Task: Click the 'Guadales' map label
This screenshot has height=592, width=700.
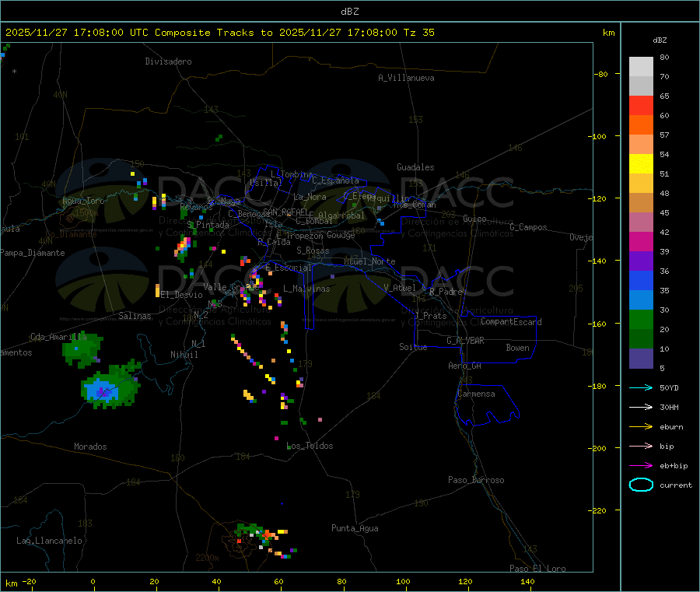Action: click(415, 167)
